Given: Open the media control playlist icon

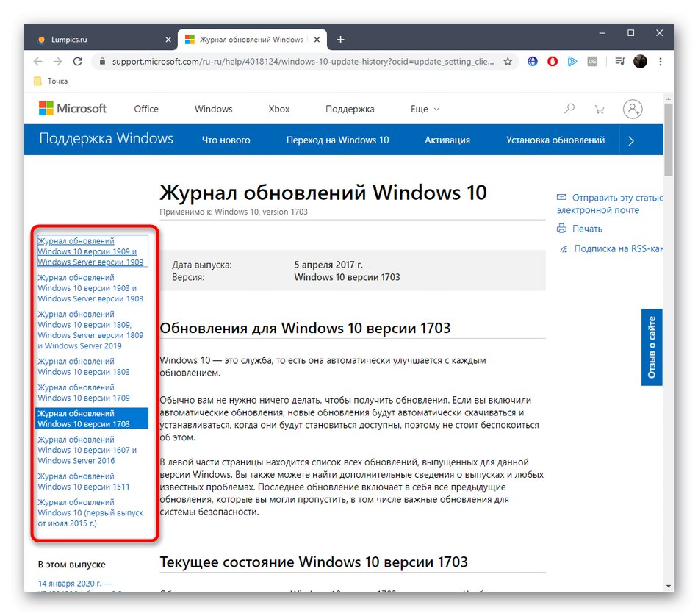Looking at the screenshot, I should pyautogui.click(x=620, y=62).
